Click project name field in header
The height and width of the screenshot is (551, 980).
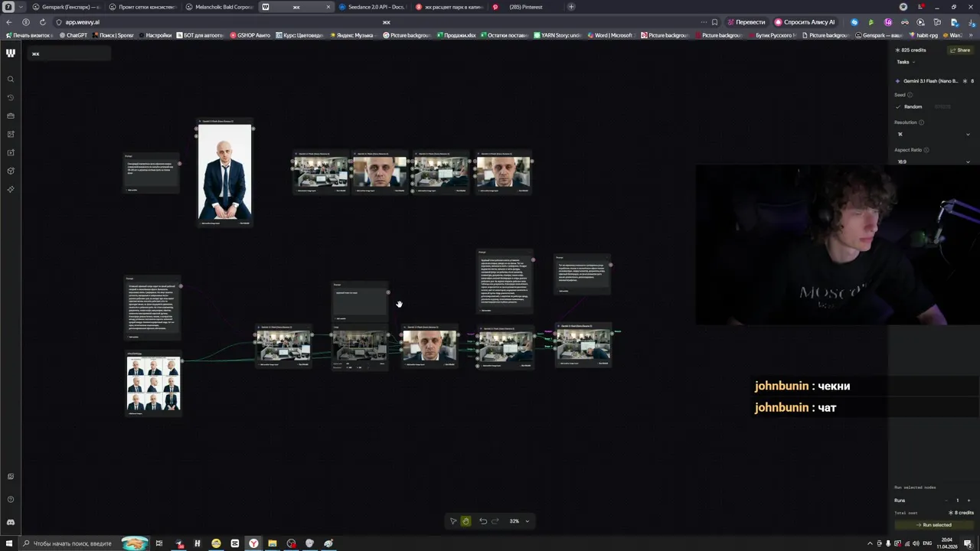69,54
